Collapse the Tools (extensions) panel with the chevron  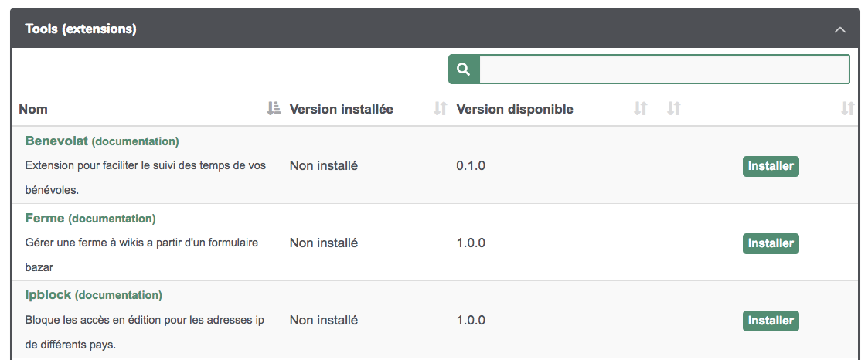point(840,29)
